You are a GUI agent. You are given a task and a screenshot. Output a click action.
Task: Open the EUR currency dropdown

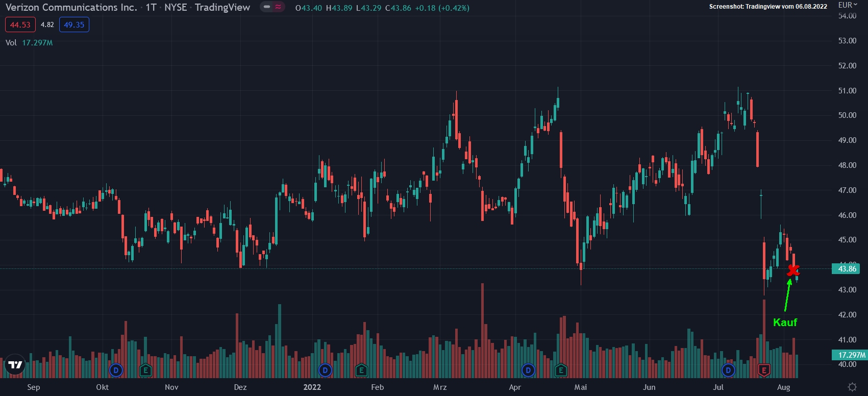click(x=848, y=5)
